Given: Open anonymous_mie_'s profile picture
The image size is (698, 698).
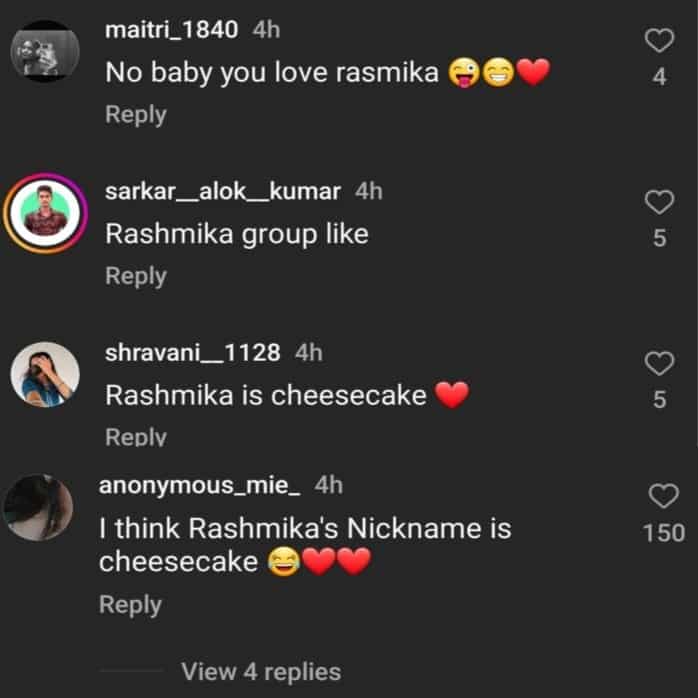Looking at the screenshot, I should pyautogui.click(x=38, y=508).
